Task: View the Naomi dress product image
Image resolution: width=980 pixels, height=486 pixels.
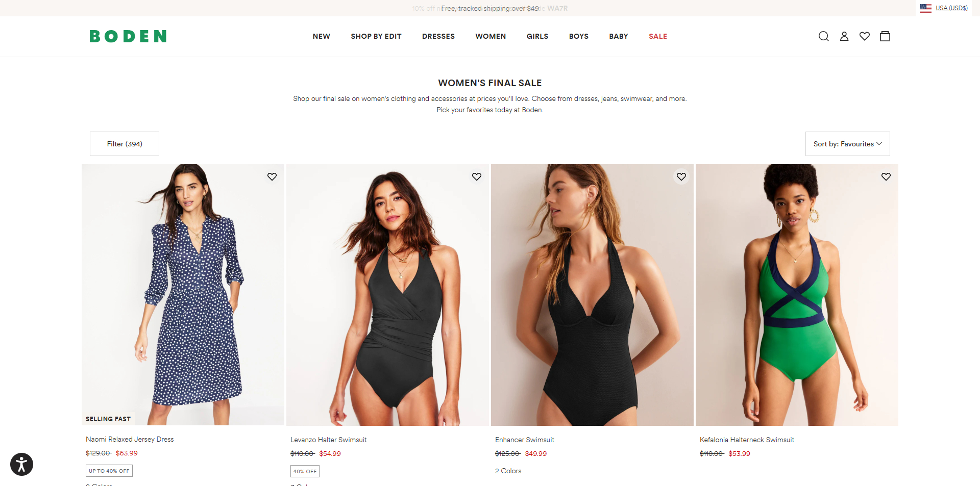Action: click(x=183, y=295)
